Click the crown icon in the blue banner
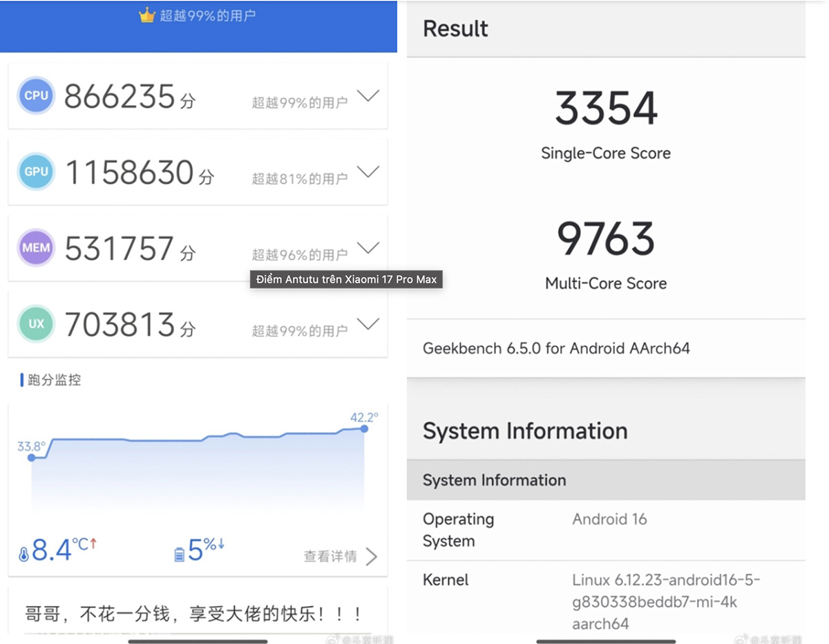 click(147, 15)
